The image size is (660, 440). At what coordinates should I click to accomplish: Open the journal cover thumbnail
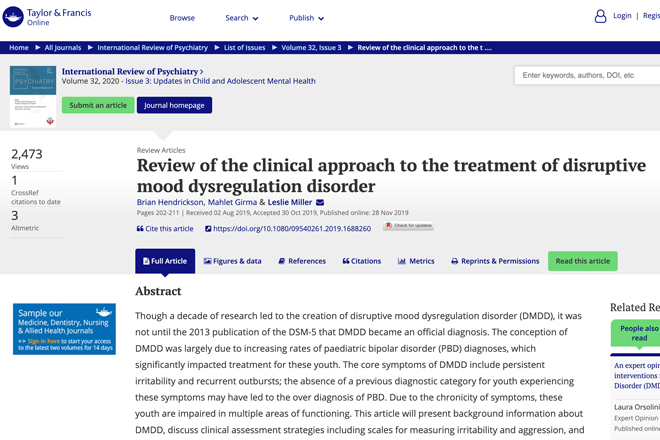point(33,96)
